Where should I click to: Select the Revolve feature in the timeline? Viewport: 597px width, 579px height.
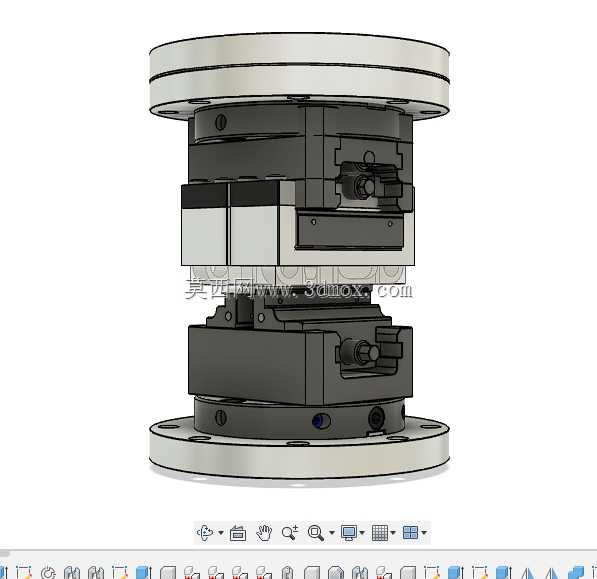pos(48,573)
